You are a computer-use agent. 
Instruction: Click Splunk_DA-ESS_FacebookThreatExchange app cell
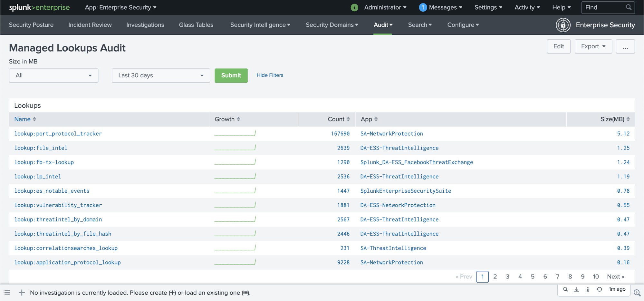tap(417, 162)
